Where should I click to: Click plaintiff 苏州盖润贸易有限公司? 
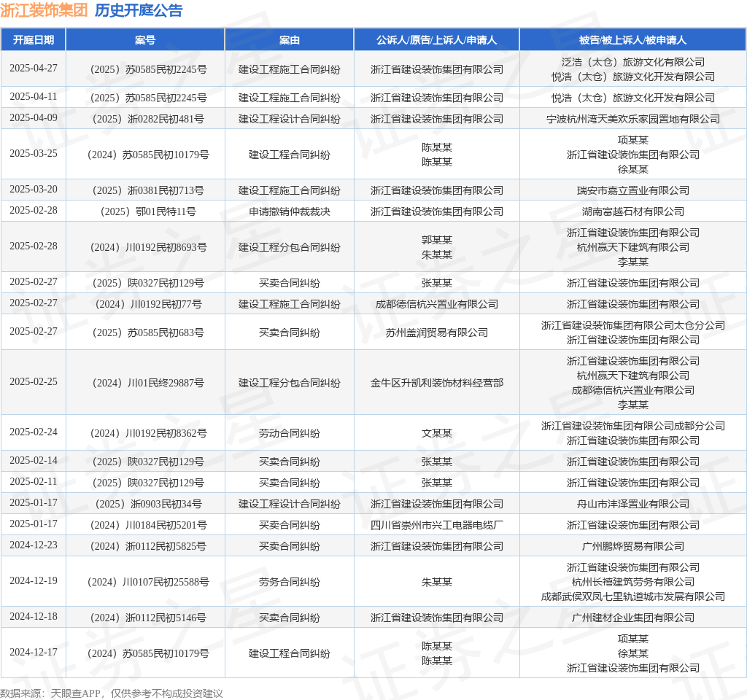[437, 332]
